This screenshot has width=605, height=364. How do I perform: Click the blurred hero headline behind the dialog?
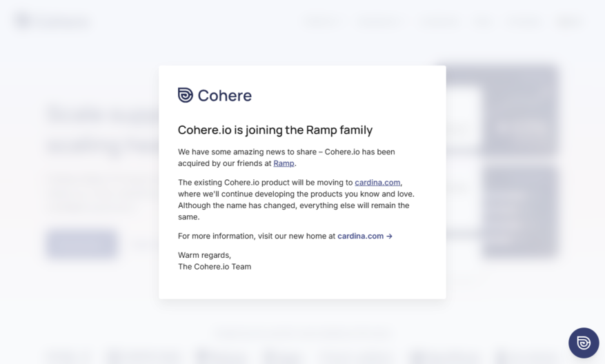pyautogui.click(x=103, y=130)
